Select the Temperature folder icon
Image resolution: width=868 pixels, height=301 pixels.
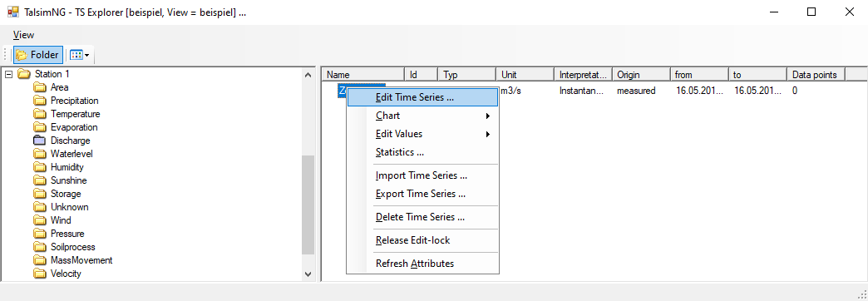coord(39,114)
